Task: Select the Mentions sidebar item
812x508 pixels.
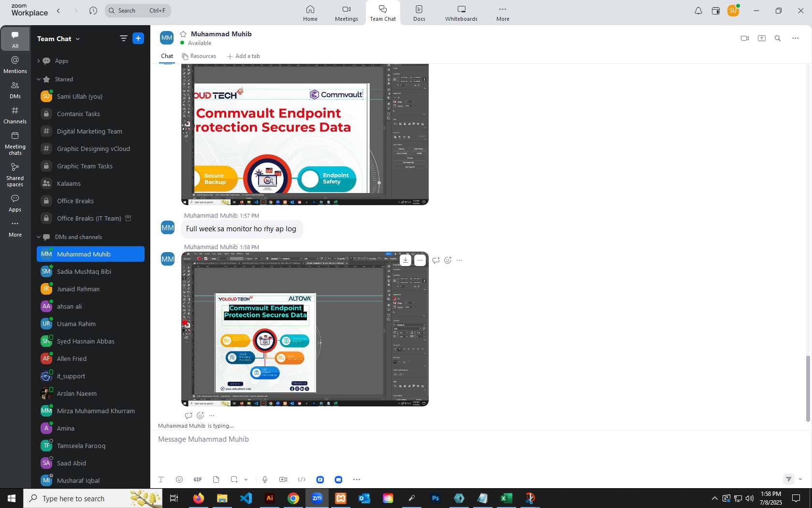Action: pyautogui.click(x=15, y=65)
